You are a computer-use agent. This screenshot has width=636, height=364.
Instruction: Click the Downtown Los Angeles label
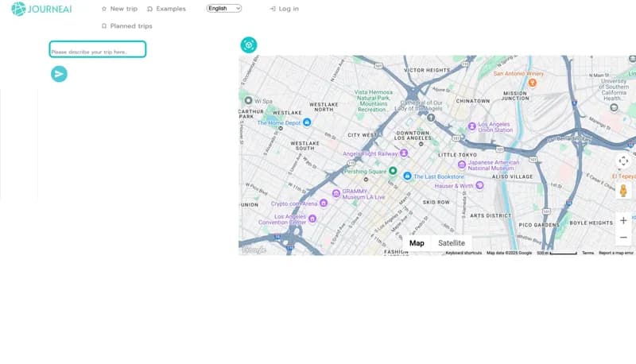point(413,135)
